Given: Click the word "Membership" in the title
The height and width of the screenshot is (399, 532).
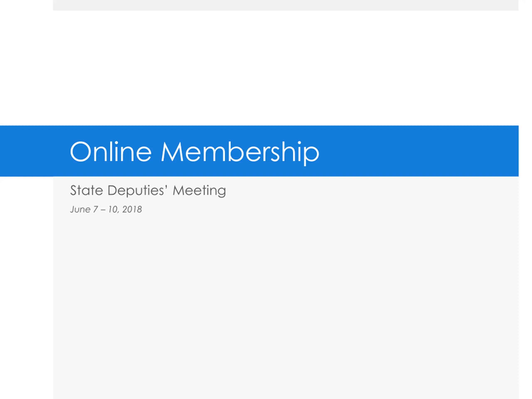Looking at the screenshot, I should click(240, 152).
